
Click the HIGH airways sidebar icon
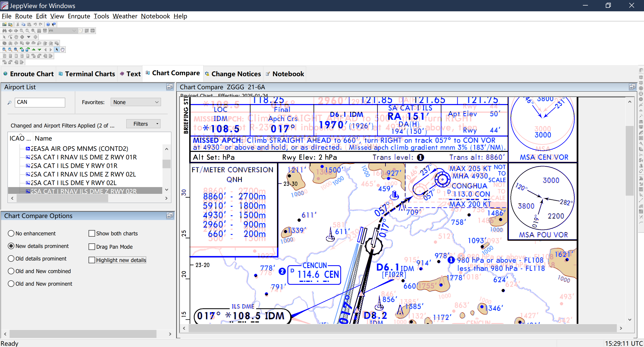(x=641, y=127)
